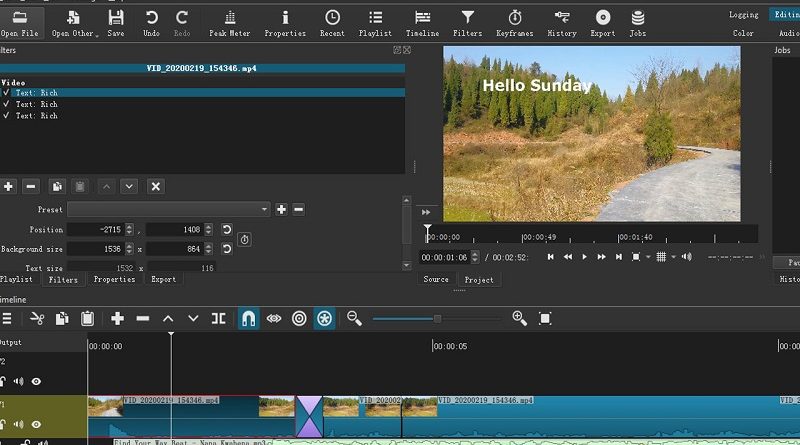Move the selected filter down
Screen dimensions: 800x445
click(129, 187)
